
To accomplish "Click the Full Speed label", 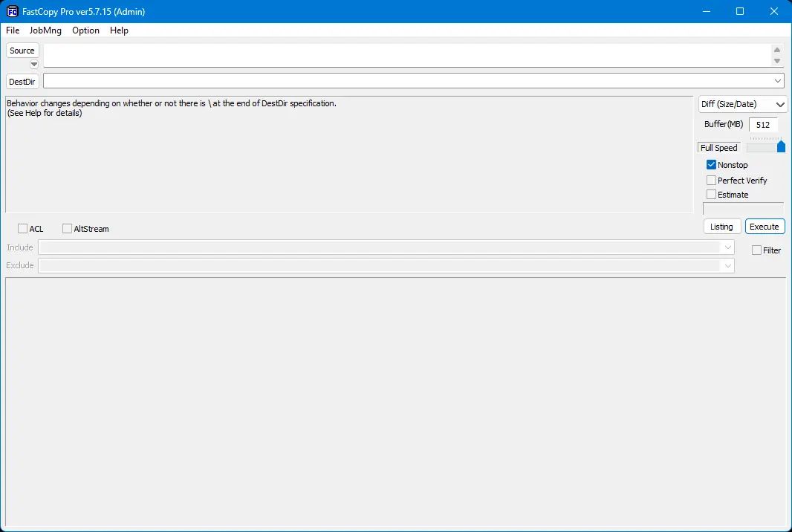I will point(718,148).
